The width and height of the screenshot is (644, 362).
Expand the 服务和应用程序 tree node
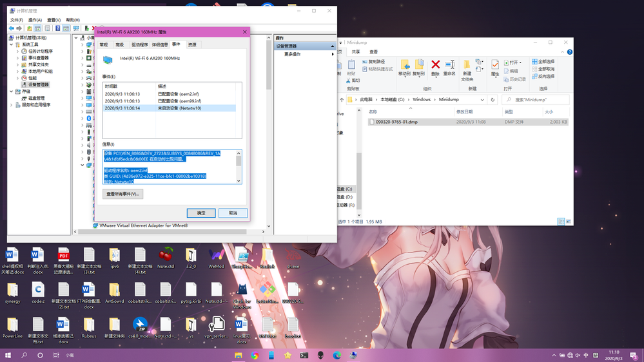coord(12,105)
